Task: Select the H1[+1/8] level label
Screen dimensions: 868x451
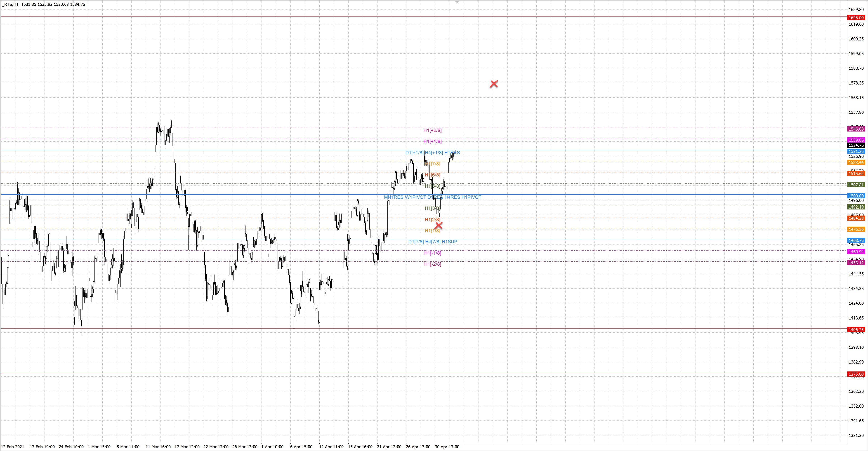Action: click(x=432, y=141)
